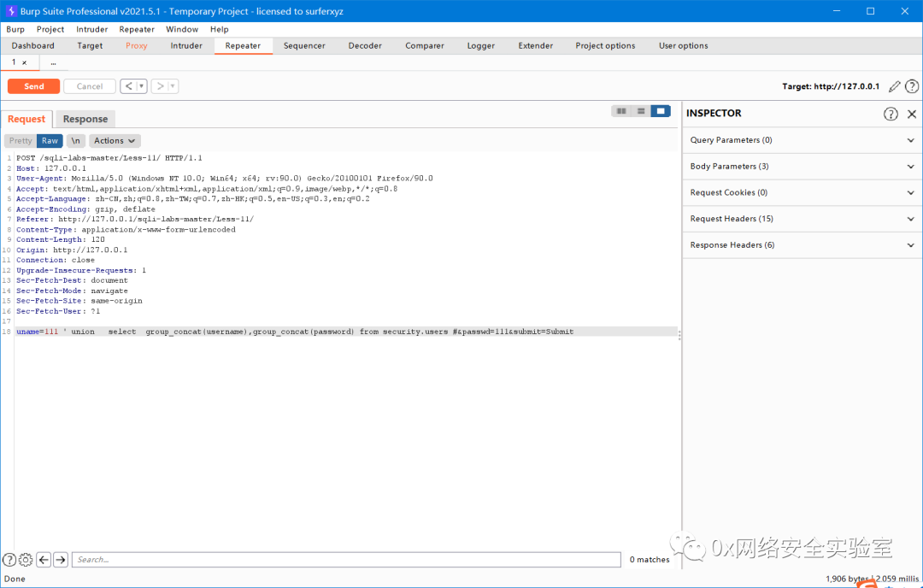Switch to Request pane tab
The image size is (923, 588).
click(26, 119)
